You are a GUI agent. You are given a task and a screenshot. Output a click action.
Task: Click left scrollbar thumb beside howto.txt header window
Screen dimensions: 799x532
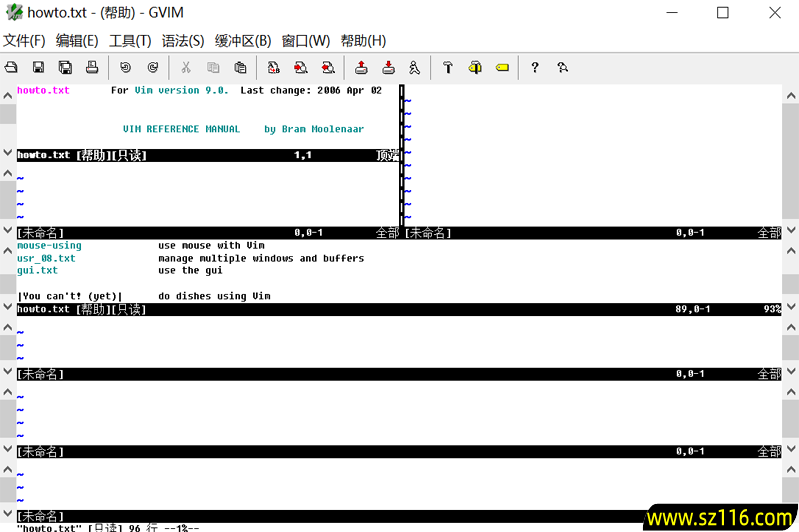coord(8,114)
